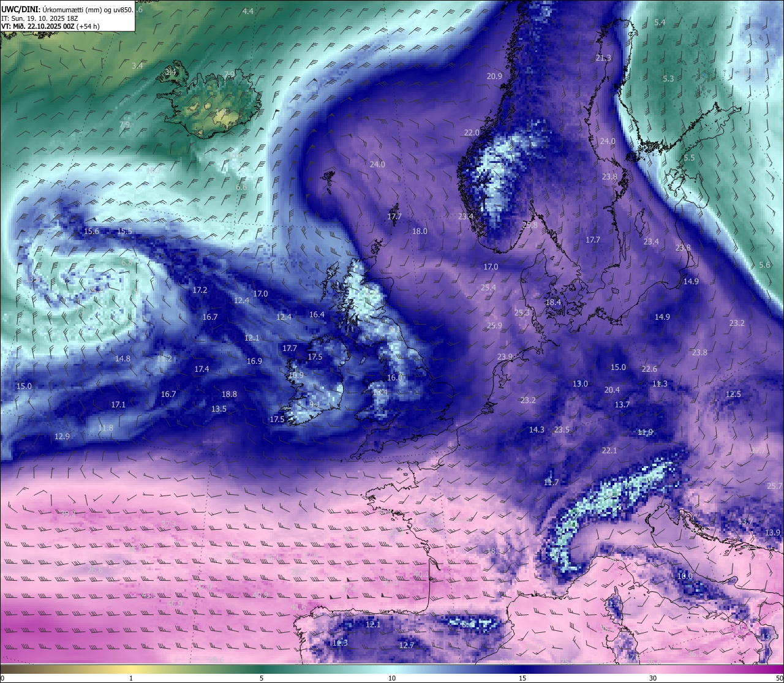Viewport: 784px width, 683px height.
Task: Click the 25.9 value on the map
Action: coord(494,325)
